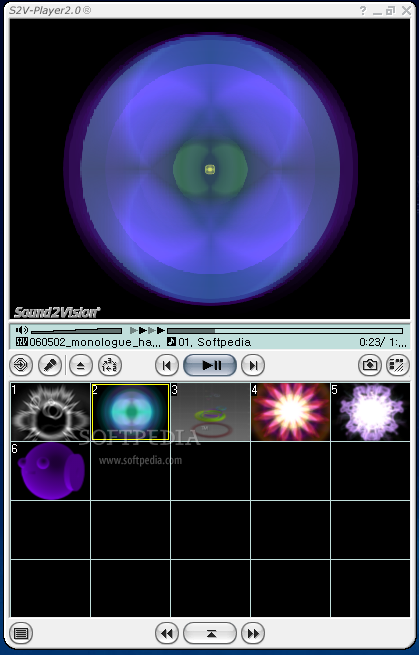Adjust the volume slider bar
This screenshot has width=419, height=655.
pyautogui.click(x=76, y=331)
